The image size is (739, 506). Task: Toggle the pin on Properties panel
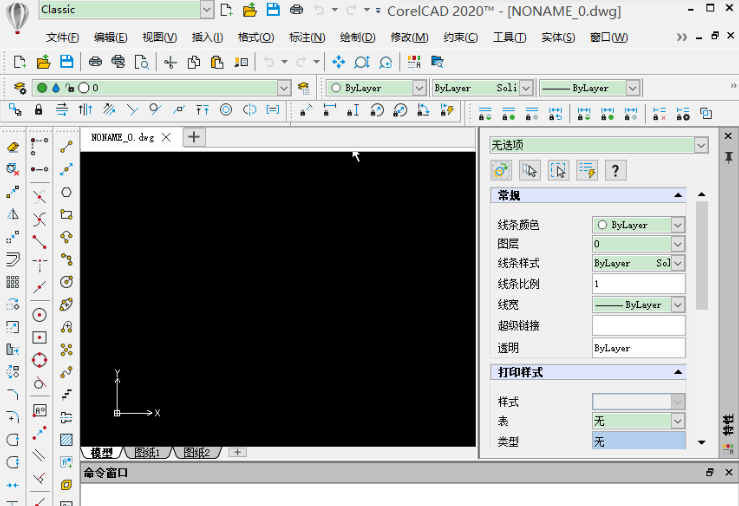click(x=728, y=157)
